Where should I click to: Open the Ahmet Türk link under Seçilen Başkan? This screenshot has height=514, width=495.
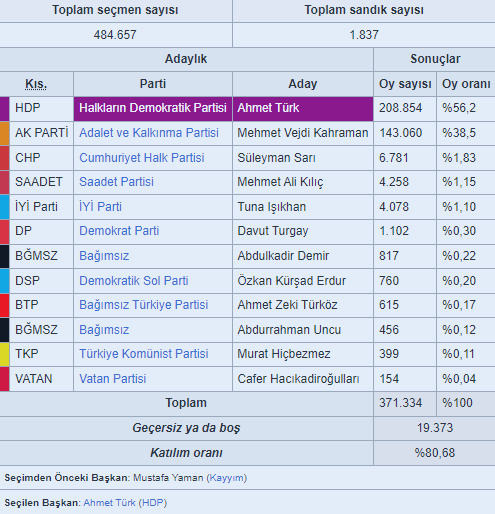[x=109, y=503]
